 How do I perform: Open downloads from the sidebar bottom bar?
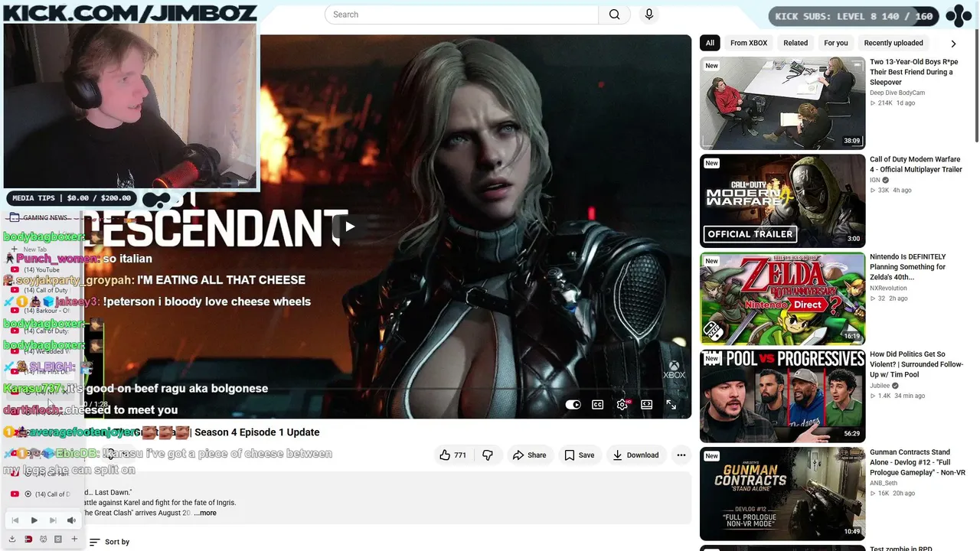[x=12, y=539]
